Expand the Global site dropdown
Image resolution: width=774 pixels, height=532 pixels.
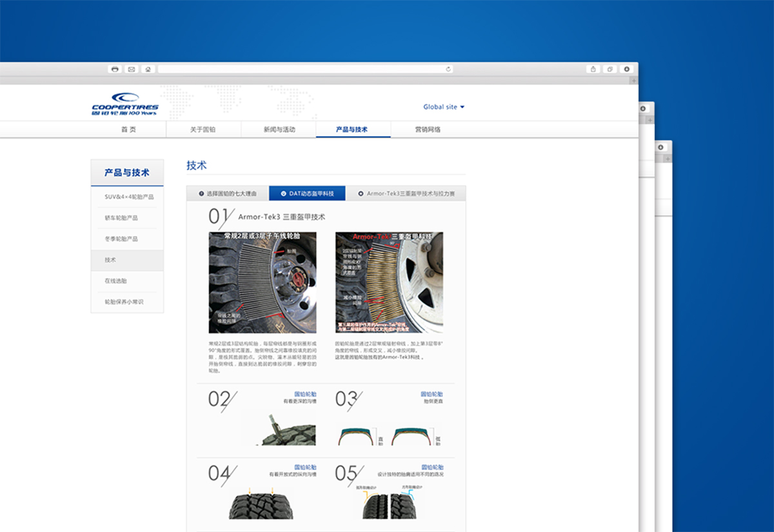[x=444, y=107]
